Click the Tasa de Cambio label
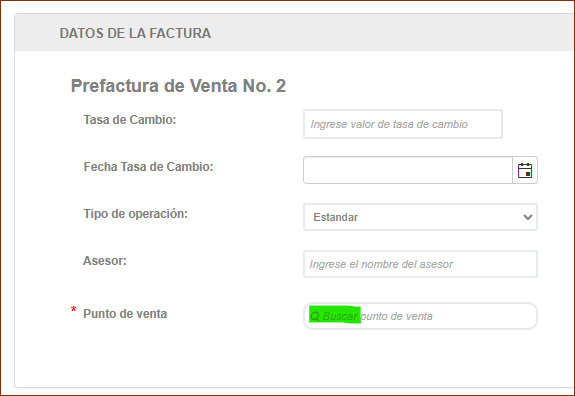 pyautogui.click(x=130, y=120)
